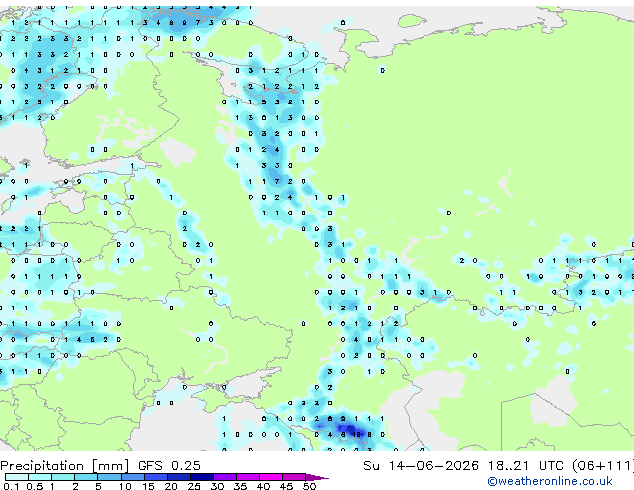
Task: Select the 5–10 mm legend color swatch
Action: [x=109, y=477]
